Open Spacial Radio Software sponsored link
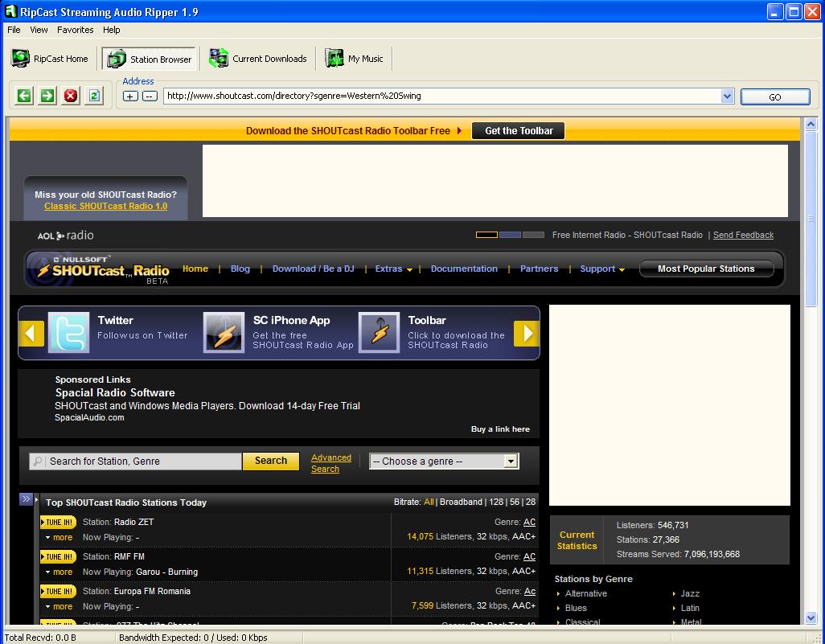 click(x=115, y=392)
